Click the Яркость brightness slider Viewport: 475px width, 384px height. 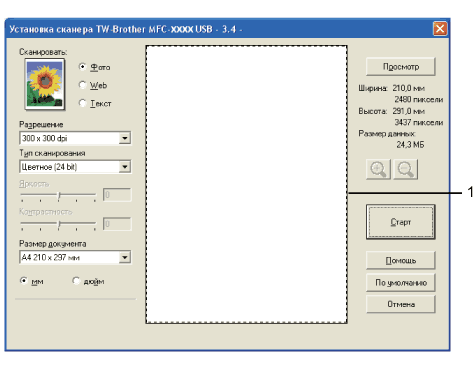(58, 196)
